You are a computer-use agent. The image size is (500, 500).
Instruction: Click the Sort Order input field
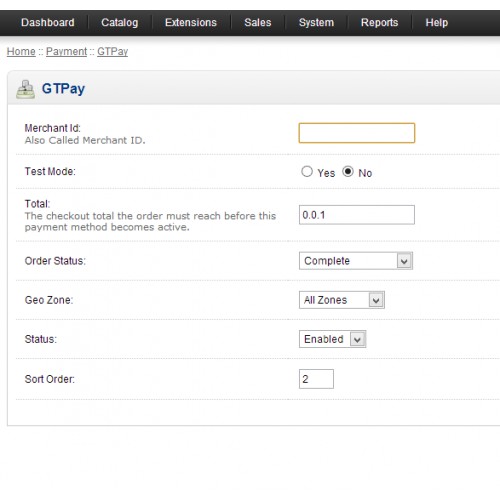click(x=316, y=379)
